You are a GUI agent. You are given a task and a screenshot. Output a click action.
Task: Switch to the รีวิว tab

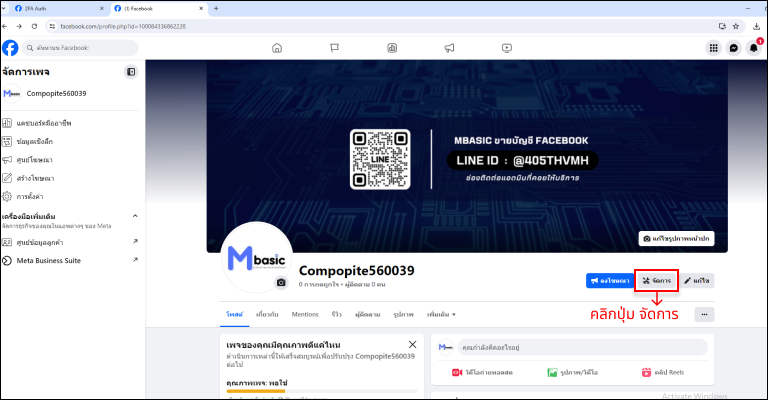[336, 314]
